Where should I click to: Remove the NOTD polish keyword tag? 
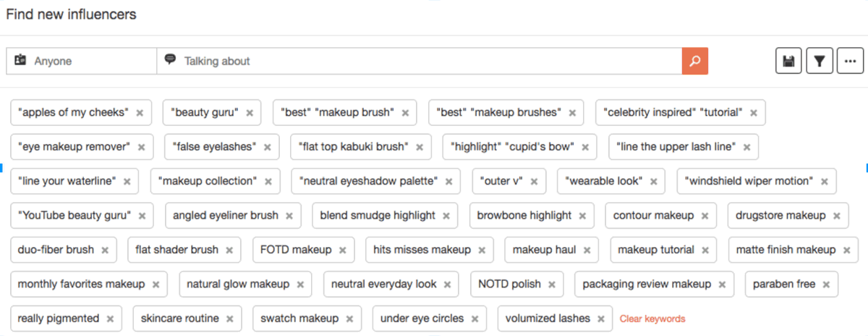(x=551, y=285)
